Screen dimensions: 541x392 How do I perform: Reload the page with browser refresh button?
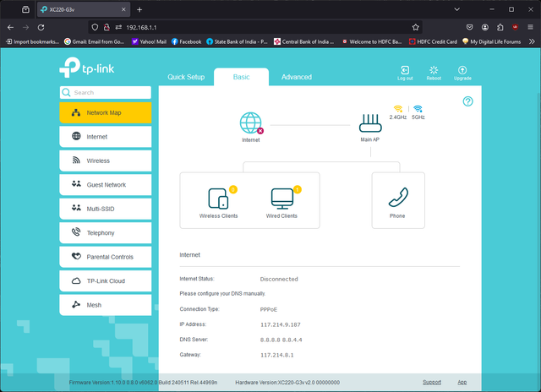pos(41,27)
